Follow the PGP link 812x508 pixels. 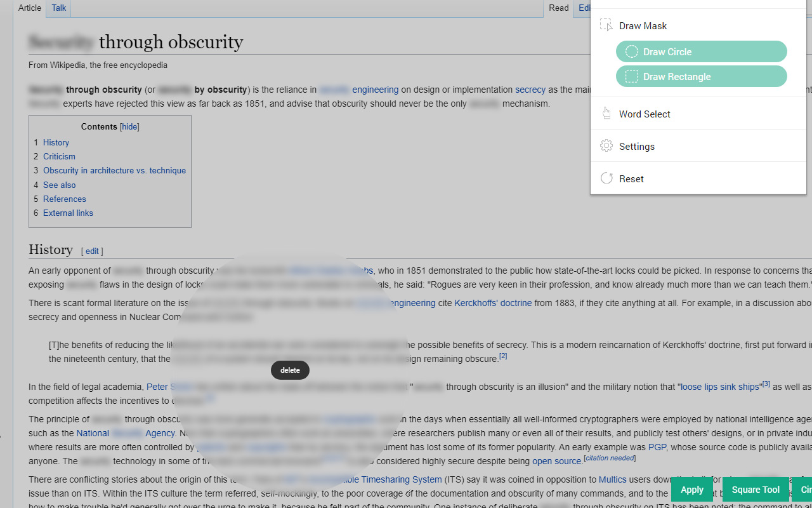point(657,447)
